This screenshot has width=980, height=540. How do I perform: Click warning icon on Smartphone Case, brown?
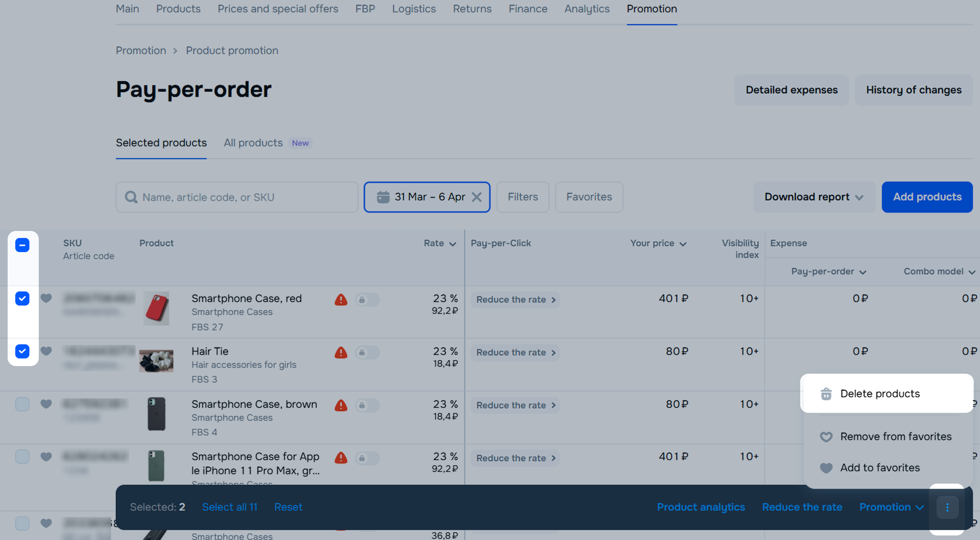341,405
